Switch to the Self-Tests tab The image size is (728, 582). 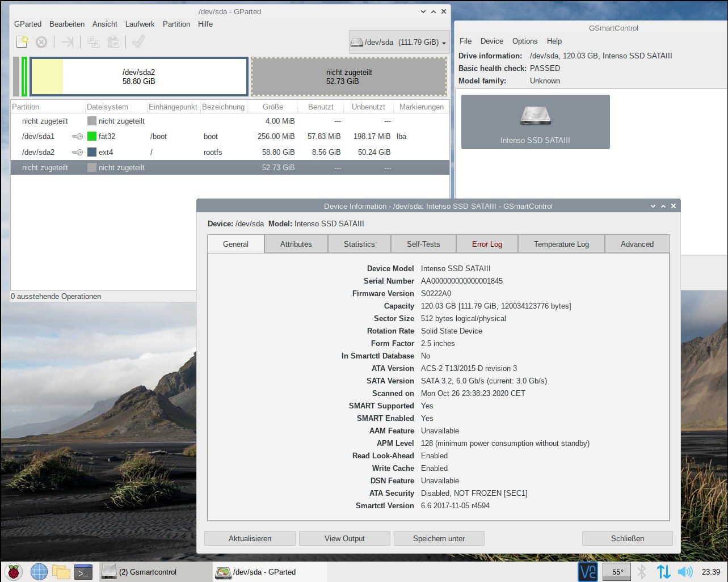click(423, 244)
